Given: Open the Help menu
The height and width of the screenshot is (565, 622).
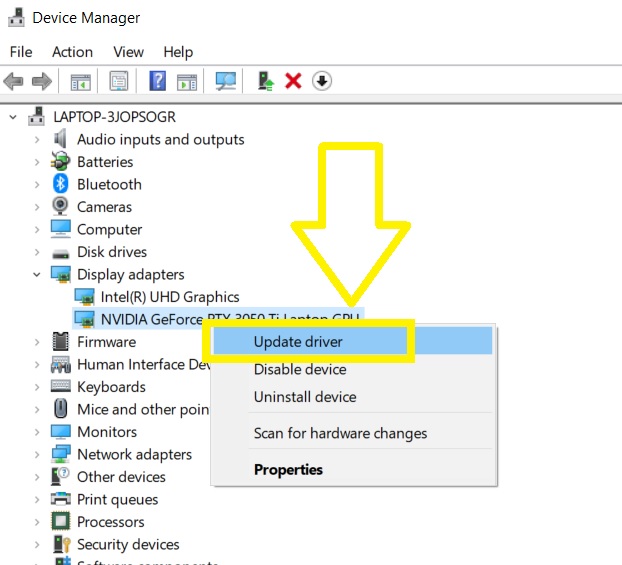Looking at the screenshot, I should coord(178,52).
